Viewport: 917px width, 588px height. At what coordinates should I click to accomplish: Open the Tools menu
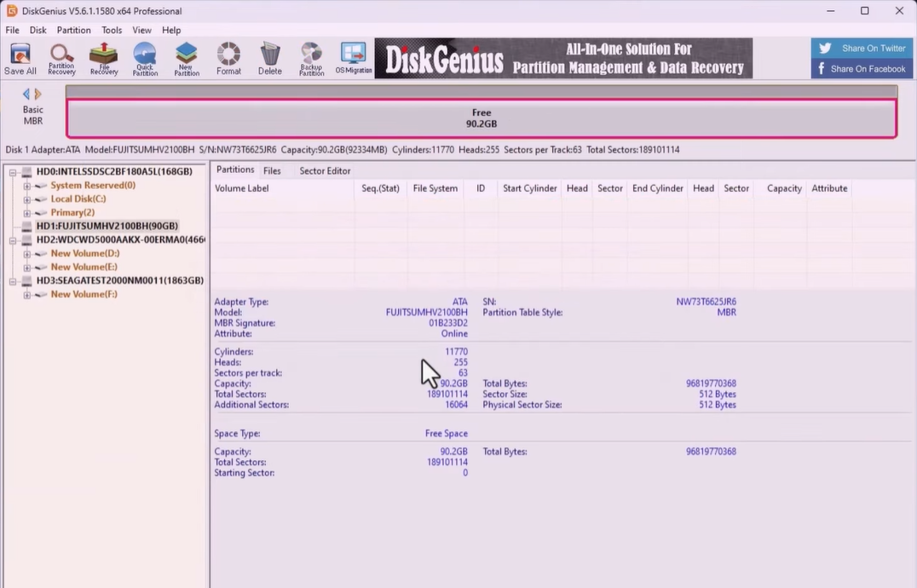click(112, 30)
